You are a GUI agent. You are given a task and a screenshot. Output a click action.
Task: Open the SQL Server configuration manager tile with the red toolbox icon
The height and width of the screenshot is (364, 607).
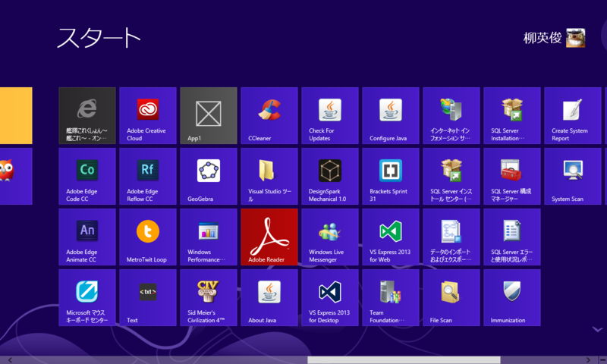(x=512, y=177)
